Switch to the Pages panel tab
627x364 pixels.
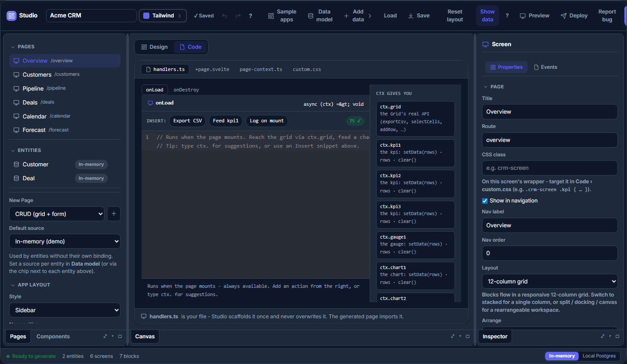click(18, 336)
